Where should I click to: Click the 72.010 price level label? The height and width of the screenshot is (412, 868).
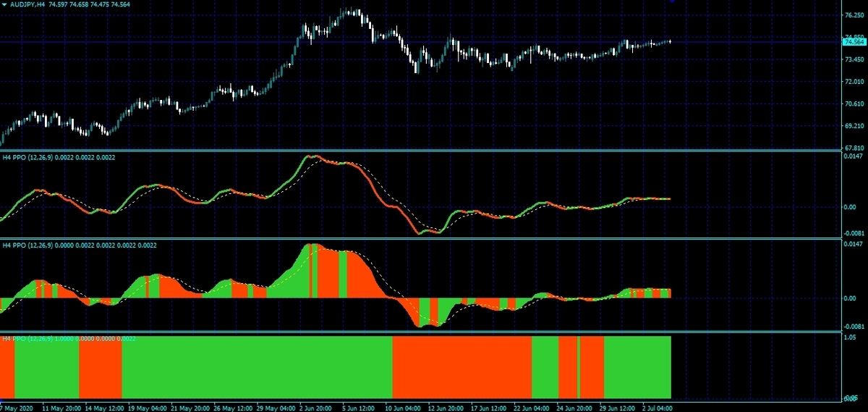[854, 82]
